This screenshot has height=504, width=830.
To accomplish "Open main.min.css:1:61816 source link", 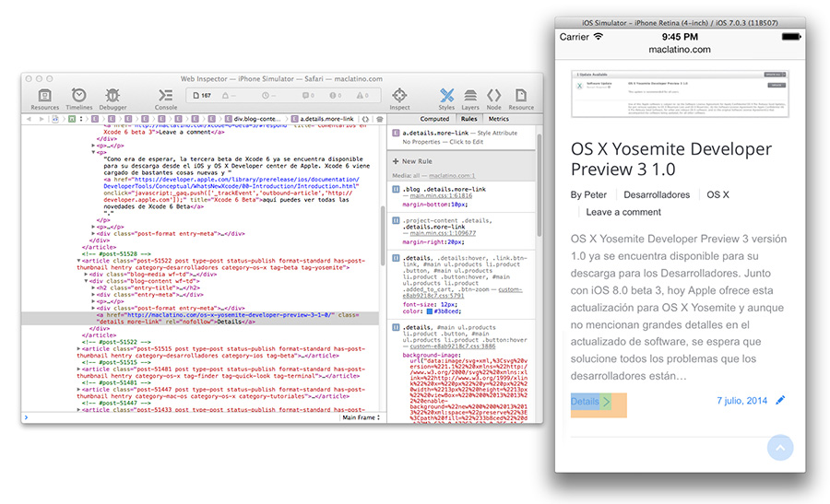I will 441,195.
